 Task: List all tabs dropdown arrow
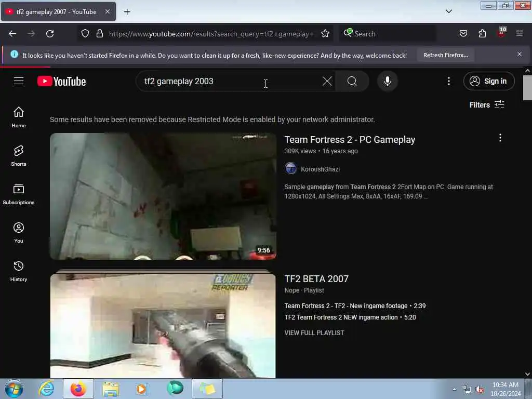[448, 11]
